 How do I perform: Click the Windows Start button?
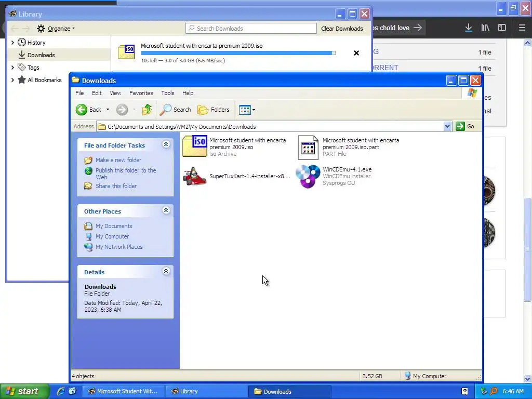[24, 391]
